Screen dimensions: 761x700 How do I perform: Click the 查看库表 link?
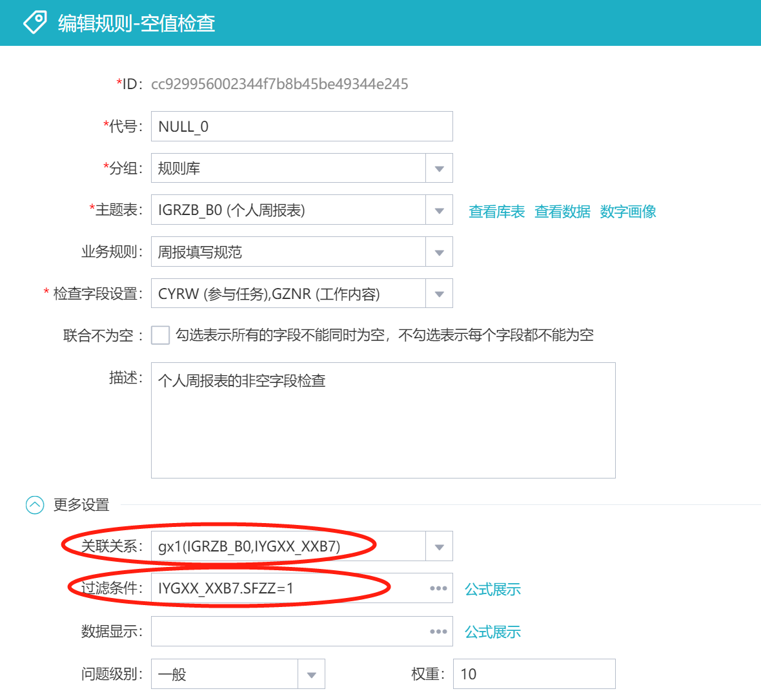click(496, 212)
